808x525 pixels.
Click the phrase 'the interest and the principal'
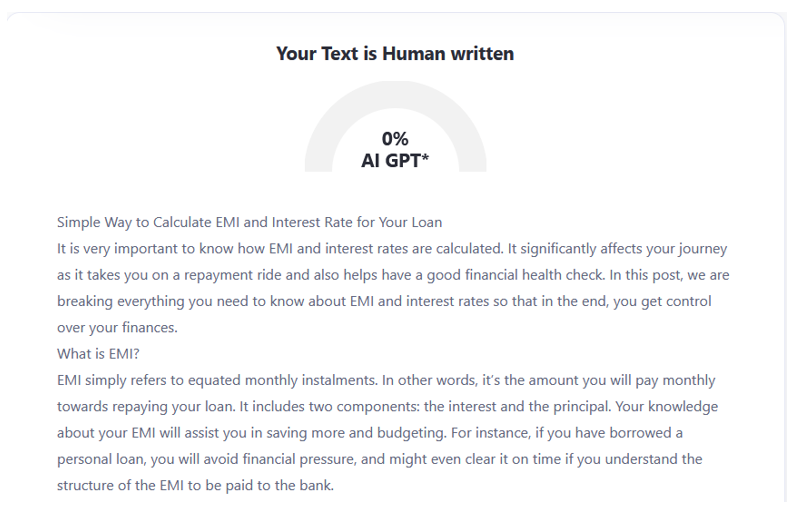516,407
